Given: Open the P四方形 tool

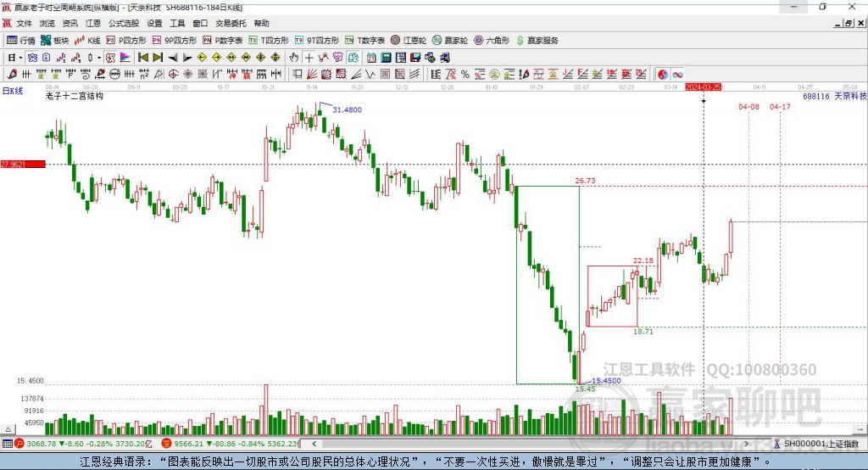Looking at the screenshot, I should pos(126,41).
